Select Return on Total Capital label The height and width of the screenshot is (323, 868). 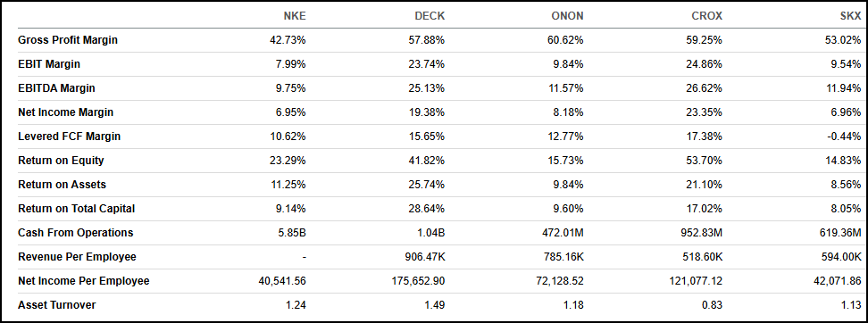tap(77, 209)
